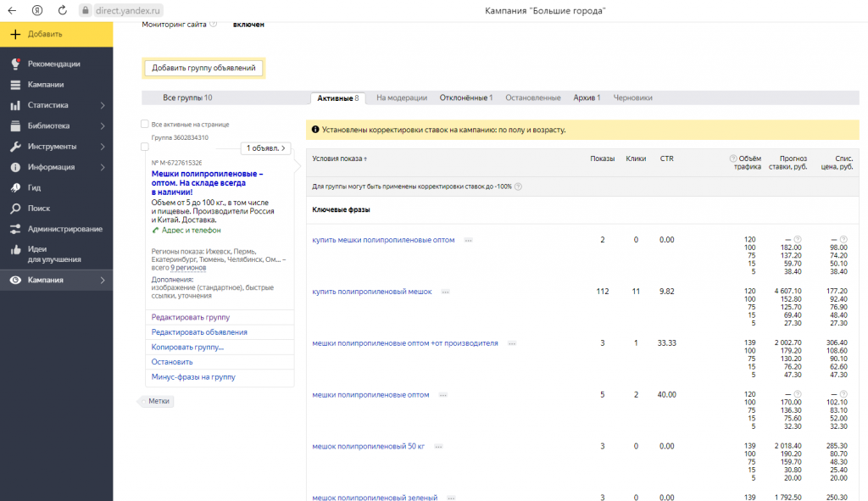
Task: Select the Активные 8 tab
Action: [337, 98]
